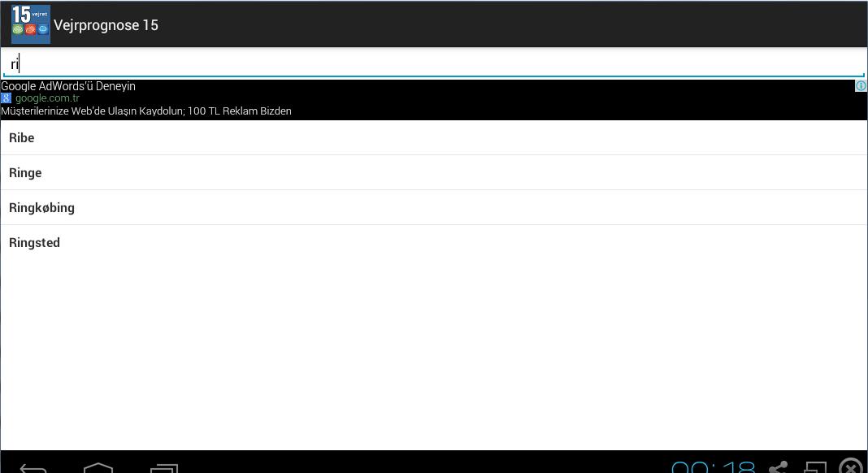Viewport: 868px width, 473px height.
Task: Focus the city search field containing 'ri'
Action: (434, 63)
